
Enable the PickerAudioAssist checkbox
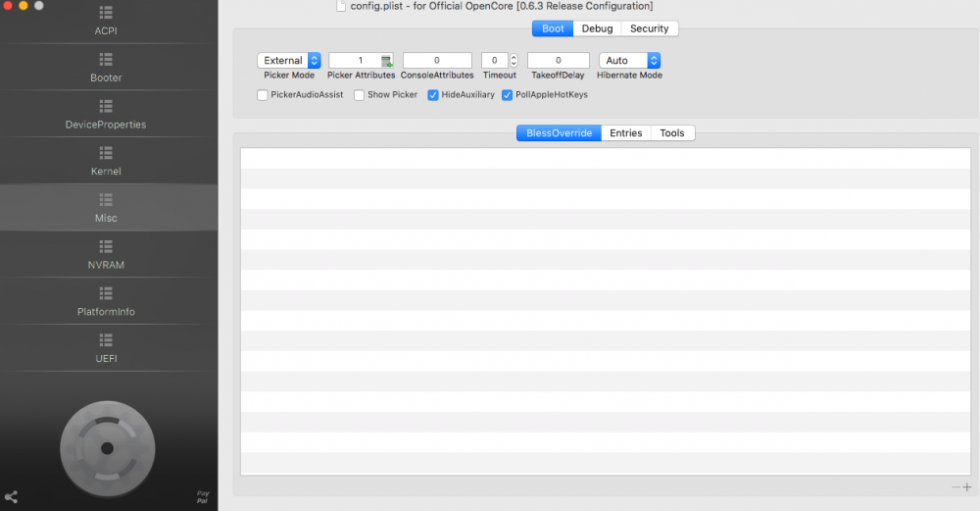263,95
